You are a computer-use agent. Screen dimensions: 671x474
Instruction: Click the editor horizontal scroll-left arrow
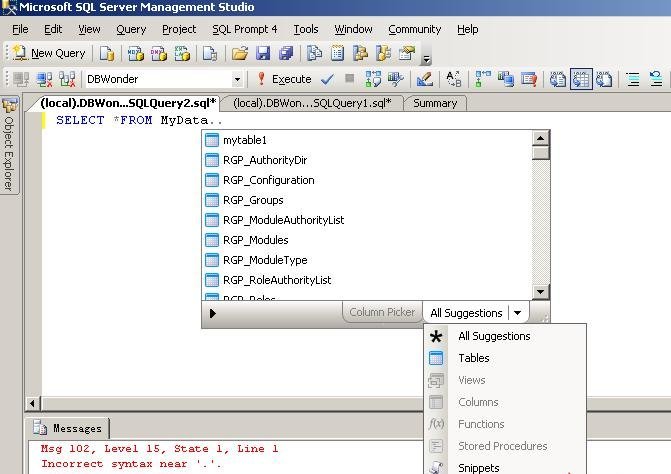pos(33,403)
